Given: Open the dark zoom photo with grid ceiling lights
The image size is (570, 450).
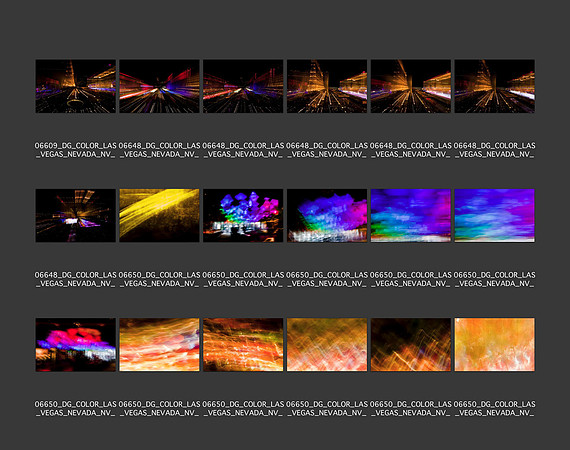Looking at the screenshot, I should pos(76,216).
